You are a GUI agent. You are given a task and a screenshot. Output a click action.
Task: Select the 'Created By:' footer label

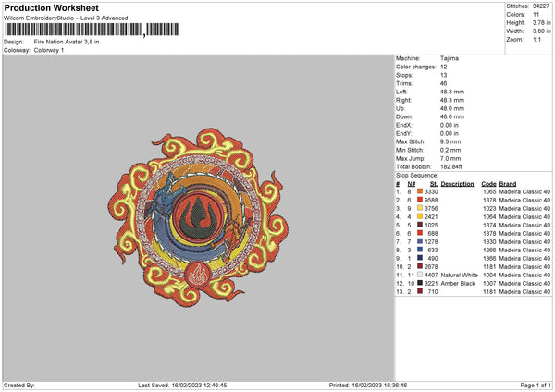pyautogui.click(x=19, y=385)
